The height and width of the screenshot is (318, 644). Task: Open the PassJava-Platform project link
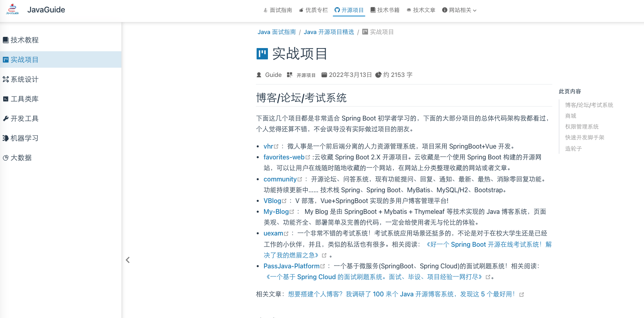tap(294, 266)
